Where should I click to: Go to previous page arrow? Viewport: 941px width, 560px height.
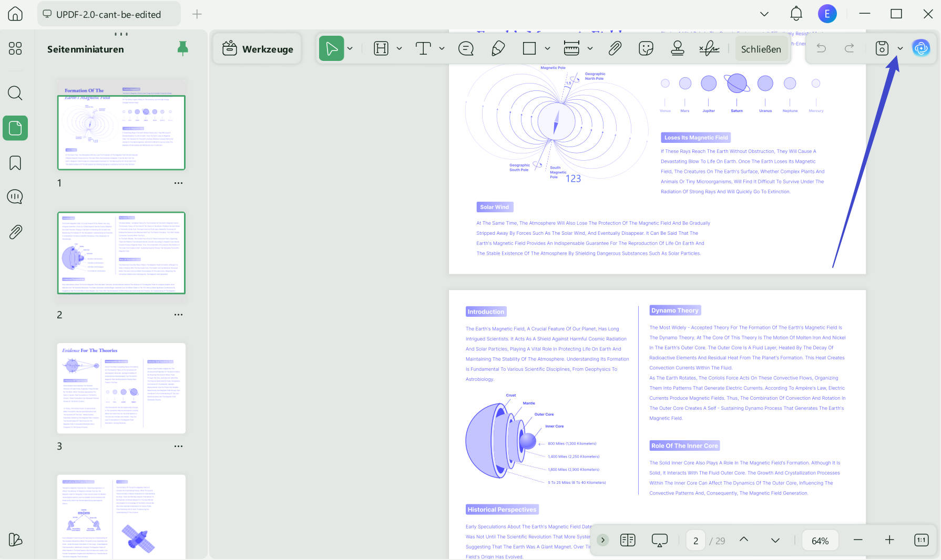click(x=744, y=540)
